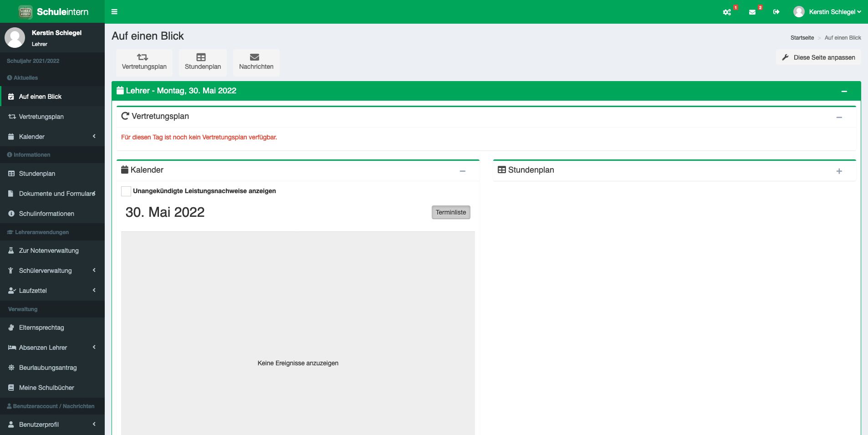Viewport: 868px width, 435px height.
Task: Click Schulinformationen info circle icon
Action: (x=11, y=214)
